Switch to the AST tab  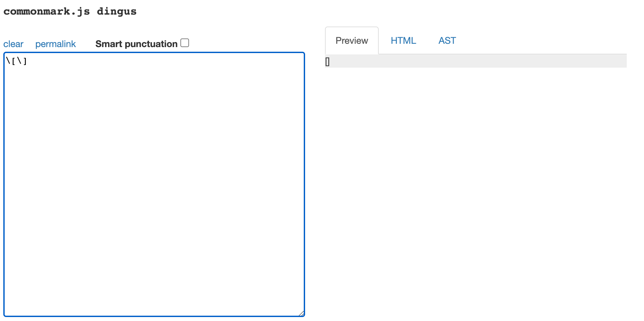pyautogui.click(x=447, y=41)
